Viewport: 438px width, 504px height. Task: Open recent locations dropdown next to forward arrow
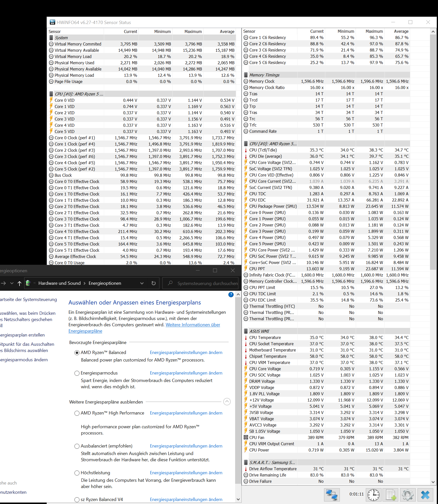click(x=12, y=283)
